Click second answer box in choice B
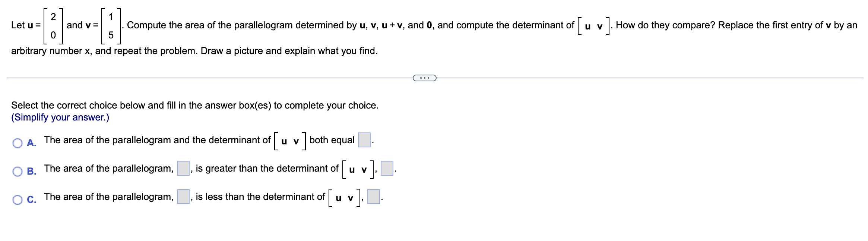Screen dimensions: 868x241 [x=387, y=168]
